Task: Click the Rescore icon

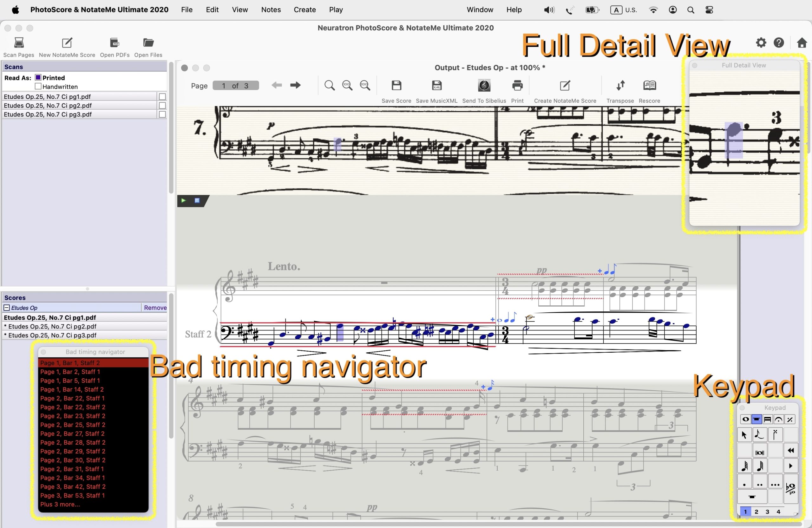Action: coord(649,85)
